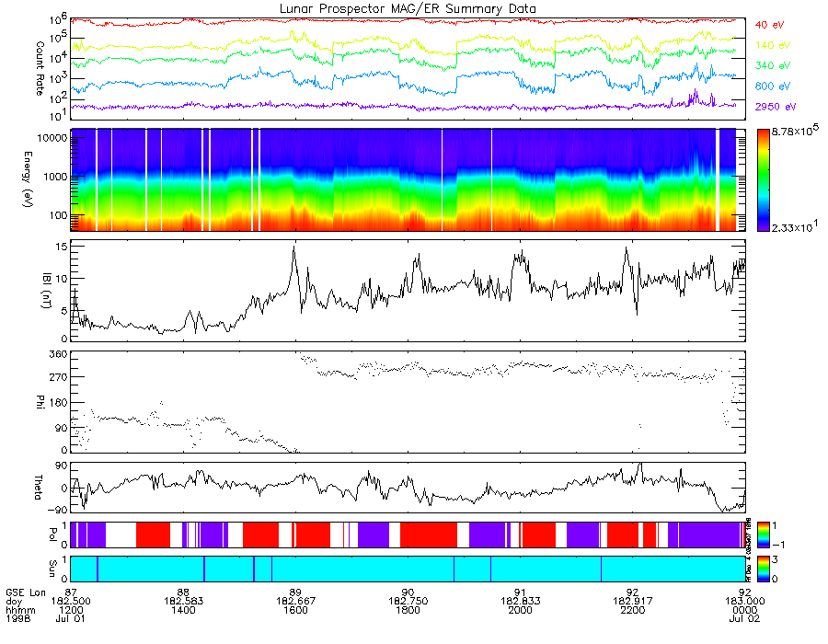
Task: Click the 'hhmm' row label
Action: pos(20,610)
